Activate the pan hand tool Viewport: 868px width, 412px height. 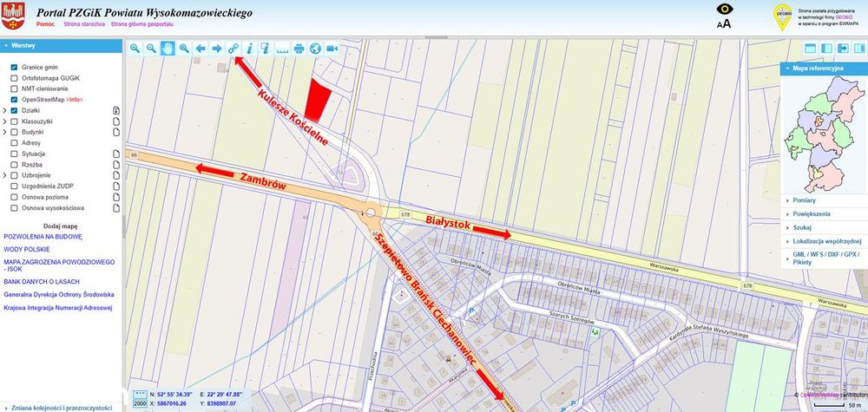[x=168, y=49]
